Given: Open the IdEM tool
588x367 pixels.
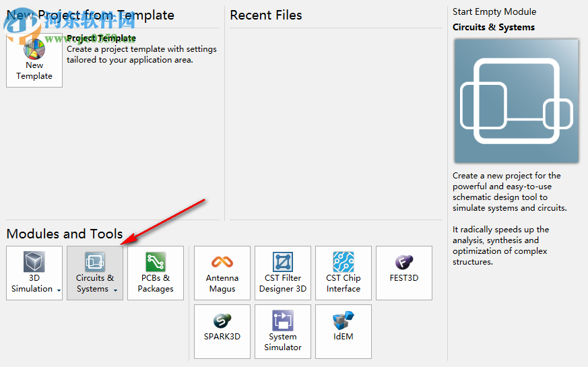Looking at the screenshot, I should click(344, 331).
